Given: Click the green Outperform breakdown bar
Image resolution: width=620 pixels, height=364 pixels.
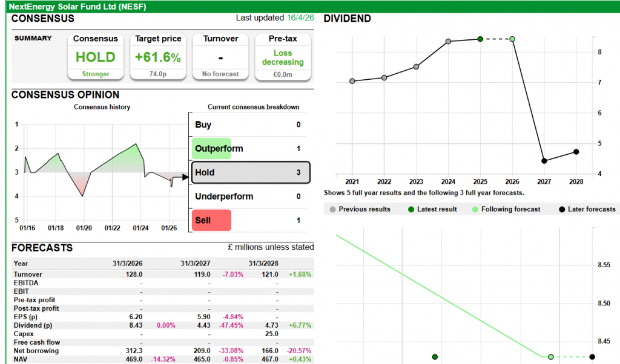Looking at the screenshot, I should [211, 149].
